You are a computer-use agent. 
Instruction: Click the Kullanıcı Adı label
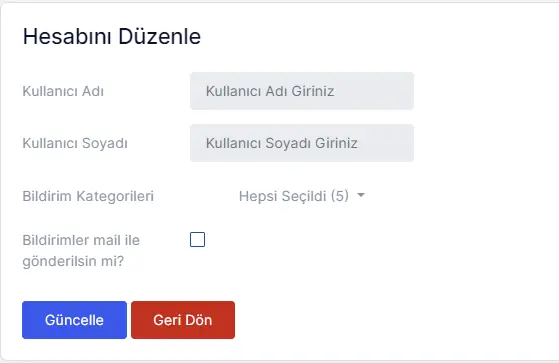[63, 91]
